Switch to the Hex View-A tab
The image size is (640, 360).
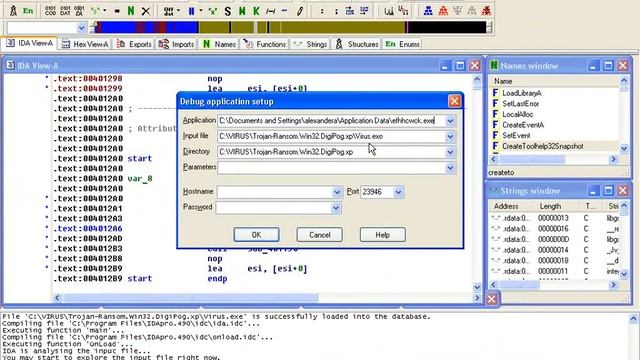(x=85, y=44)
